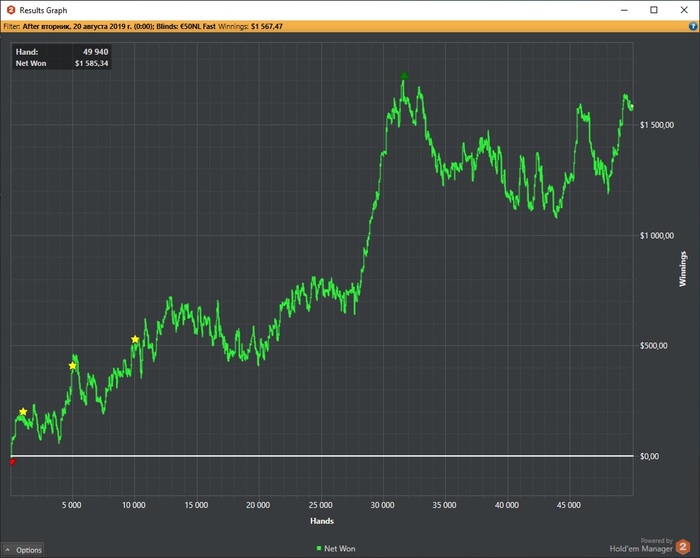Click the '45 000' hands axis label
Screen dimensions: 700x558
[569, 505]
